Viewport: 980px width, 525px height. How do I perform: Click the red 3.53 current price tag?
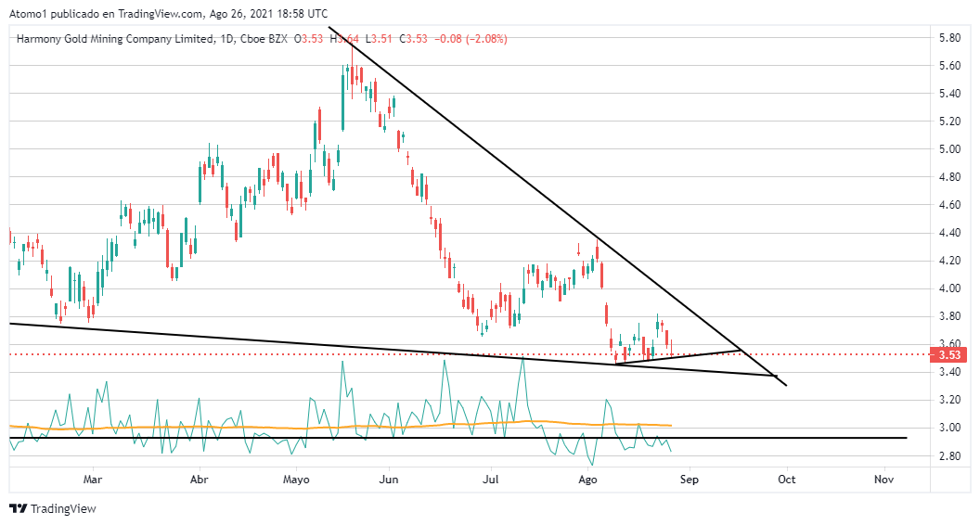(948, 355)
